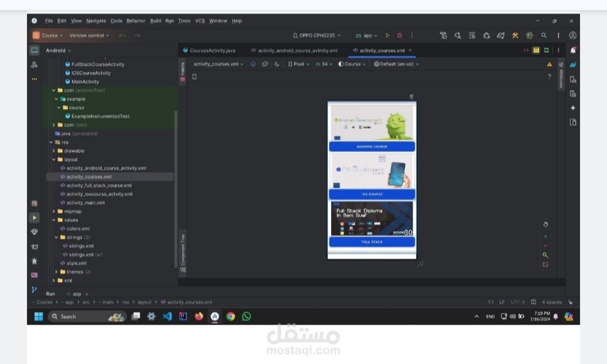
Task: Click the help question mark icon
Action: (549, 76)
